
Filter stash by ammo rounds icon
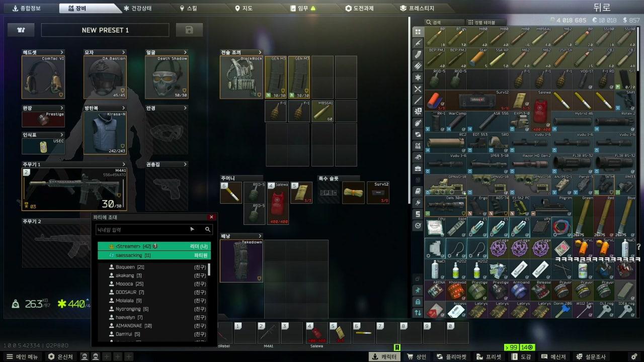pos(418,66)
